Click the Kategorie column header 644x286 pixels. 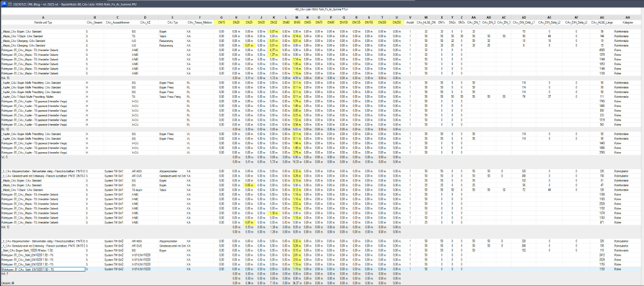pos(627,23)
